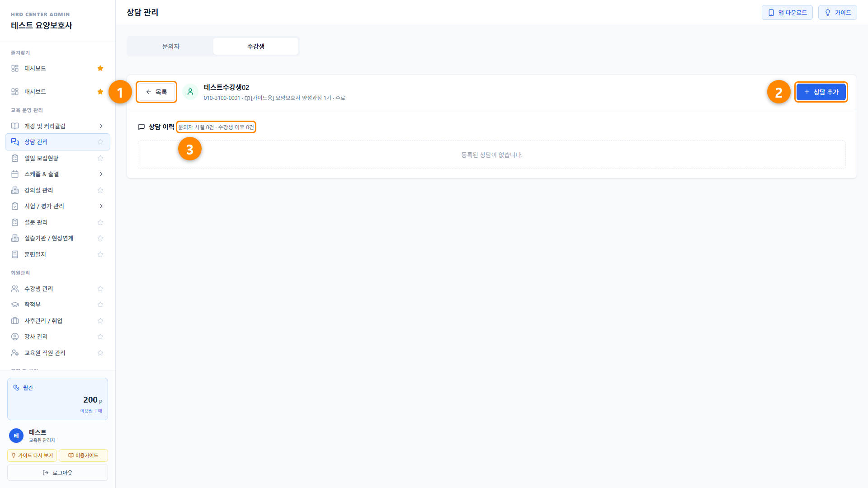Switch to the 문의자 tab
868x488 pixels.
point(171,47)
